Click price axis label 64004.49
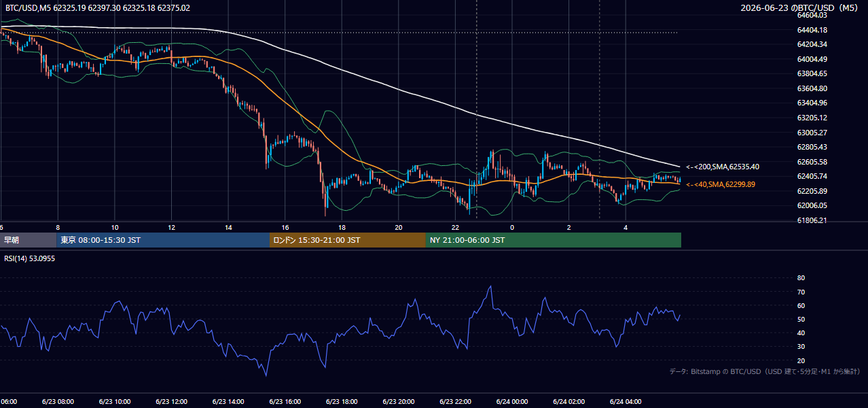 coord(812,59)
